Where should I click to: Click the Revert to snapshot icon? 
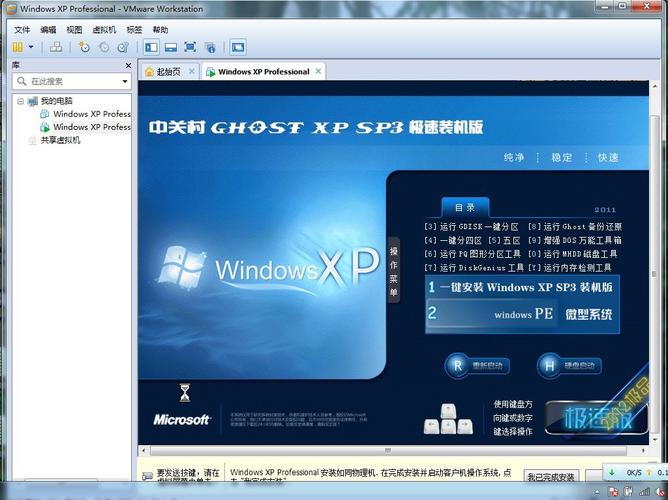tap(104, 47)
